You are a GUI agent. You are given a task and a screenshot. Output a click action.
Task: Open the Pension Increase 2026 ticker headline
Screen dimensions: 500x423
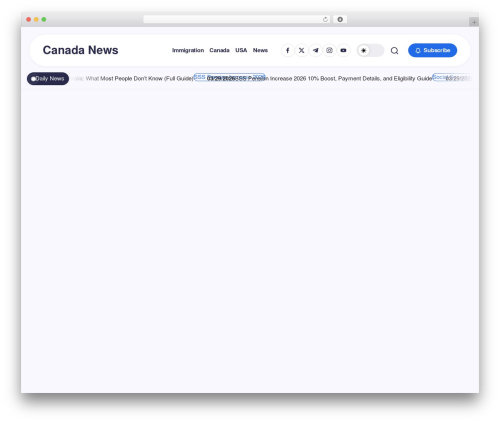[335, 79]
